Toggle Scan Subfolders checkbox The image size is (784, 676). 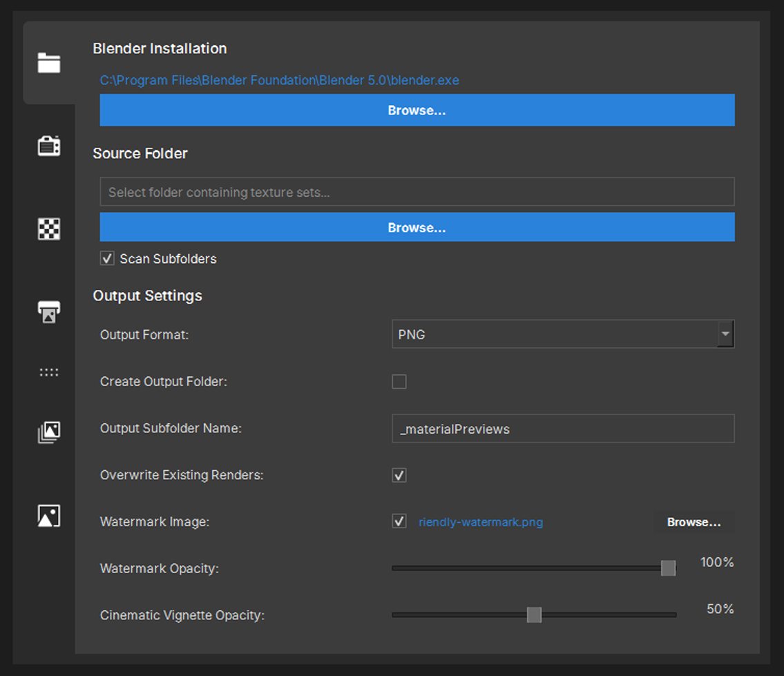(x=107, y=258)
